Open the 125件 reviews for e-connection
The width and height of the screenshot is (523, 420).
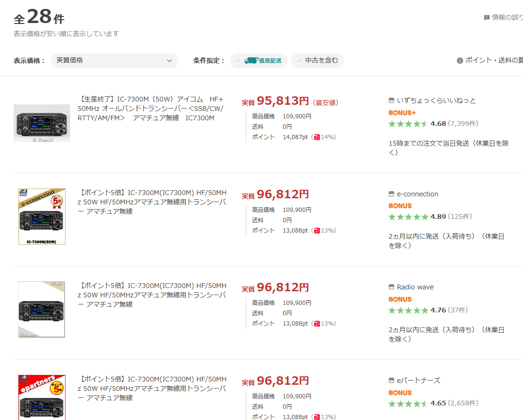[460, 217]
